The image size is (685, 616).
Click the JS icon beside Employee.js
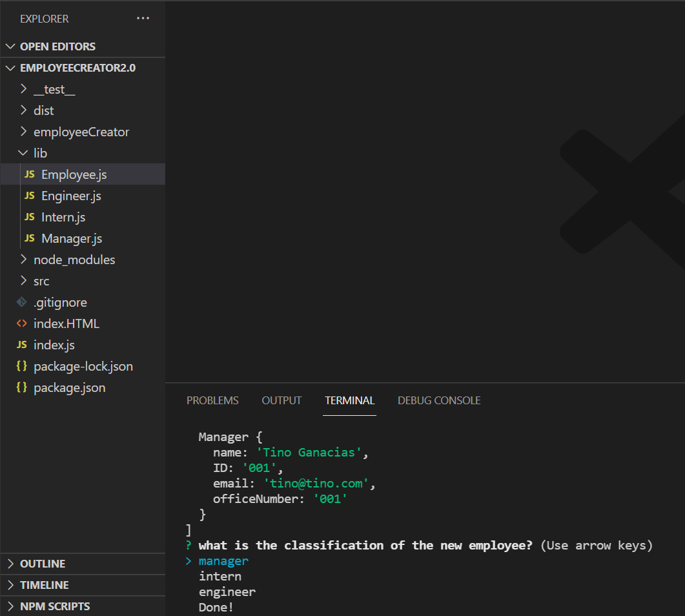pyautogui.click(x=29, y=174)
